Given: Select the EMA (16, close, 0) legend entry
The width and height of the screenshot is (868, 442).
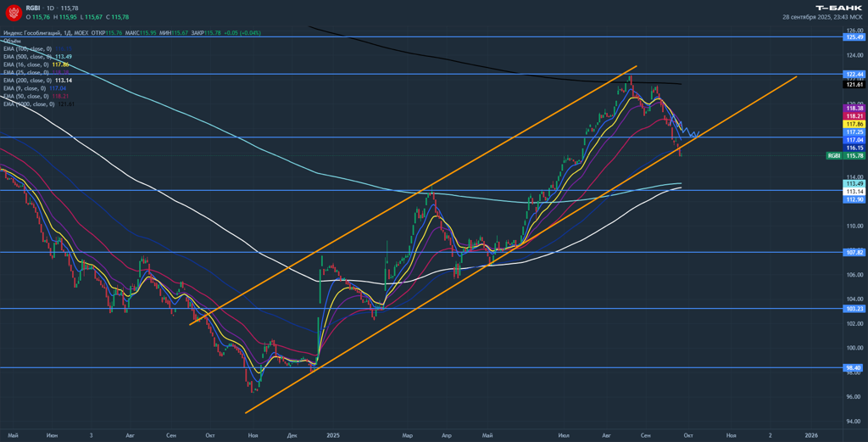Looking at the screenshot, I should click(27, 64).
